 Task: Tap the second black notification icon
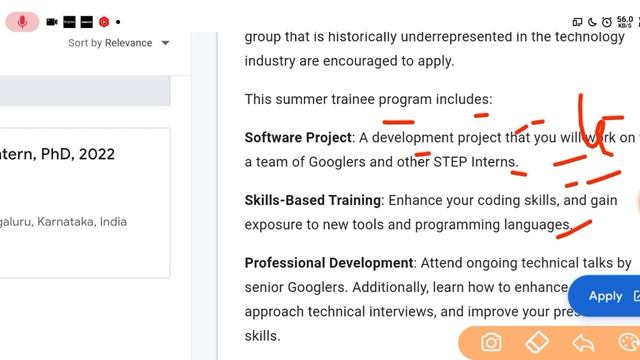coord(87,22)
